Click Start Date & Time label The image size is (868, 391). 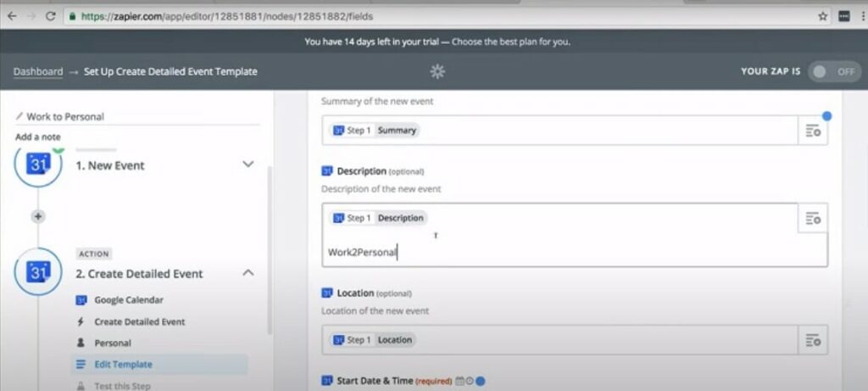coord(375,381)
